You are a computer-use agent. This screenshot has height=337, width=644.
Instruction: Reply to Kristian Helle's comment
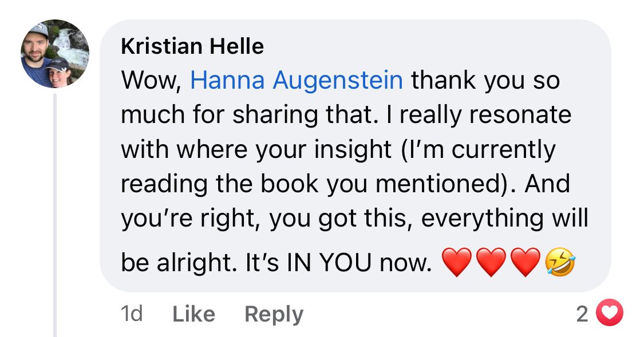tap(274, 315)
